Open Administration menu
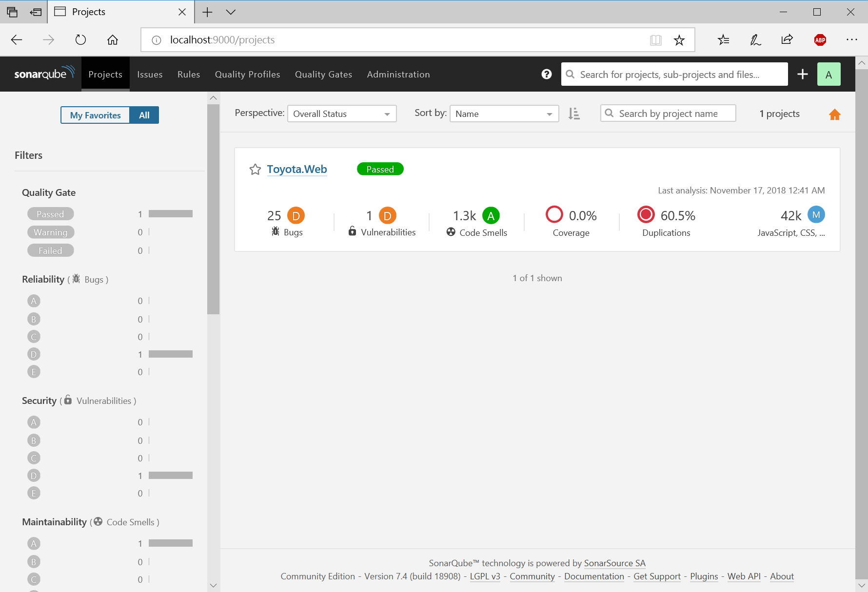Image resolution: width=868 pixels, height=592 pixels. [x=398, y=74]
